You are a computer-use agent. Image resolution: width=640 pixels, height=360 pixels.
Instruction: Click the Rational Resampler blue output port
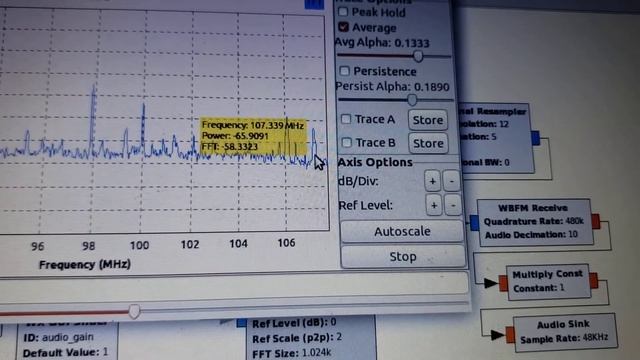536,138
